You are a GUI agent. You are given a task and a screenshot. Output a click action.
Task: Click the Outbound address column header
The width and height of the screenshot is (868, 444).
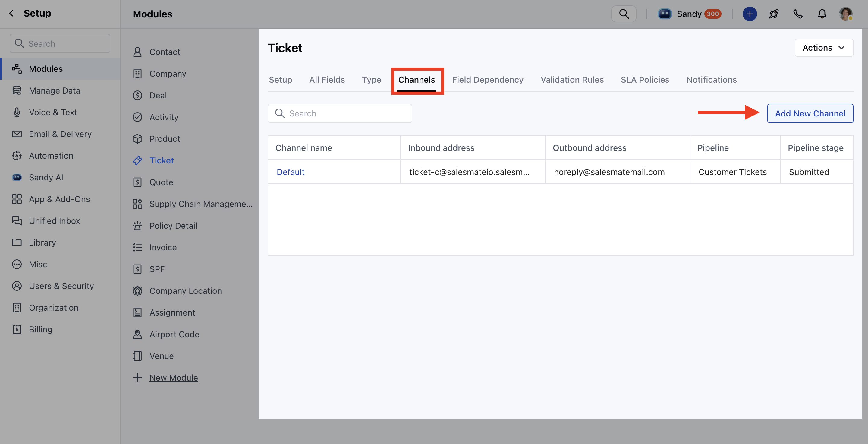click(x=617, y=148)
